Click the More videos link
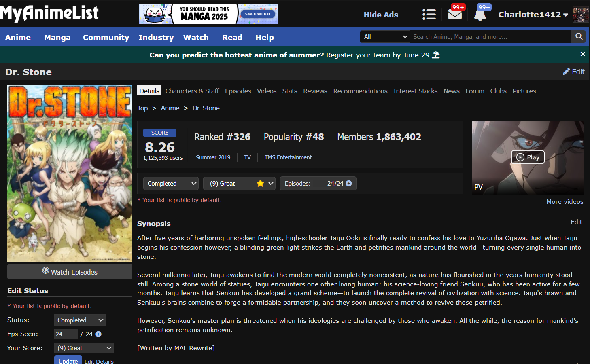Screen dimensions: 590x364 click(565, 201)
